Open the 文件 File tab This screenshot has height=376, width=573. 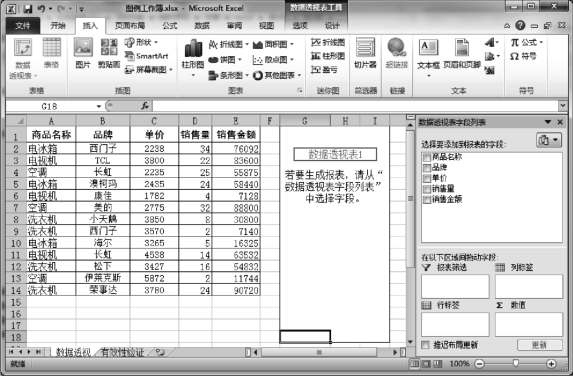tap(23, 26)
